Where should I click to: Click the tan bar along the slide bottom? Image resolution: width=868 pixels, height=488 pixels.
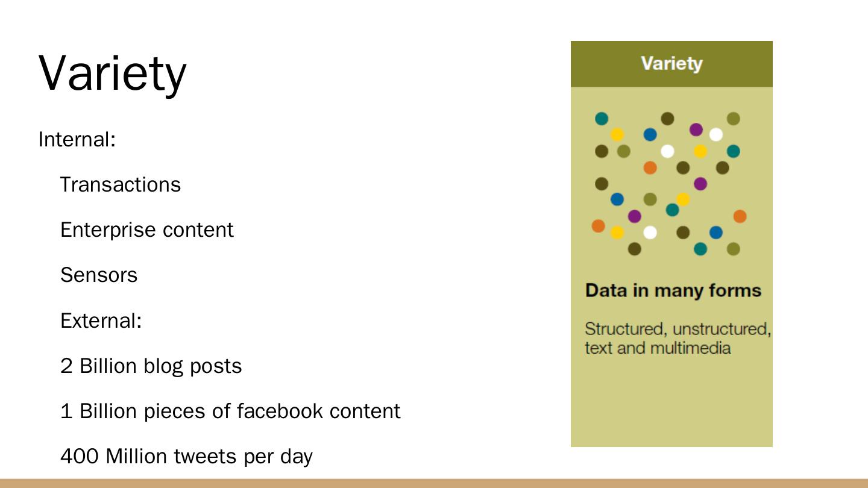point(434,483)
